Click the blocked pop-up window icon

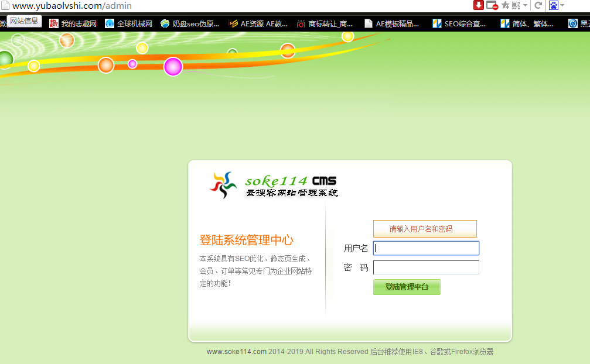[492, 5]
